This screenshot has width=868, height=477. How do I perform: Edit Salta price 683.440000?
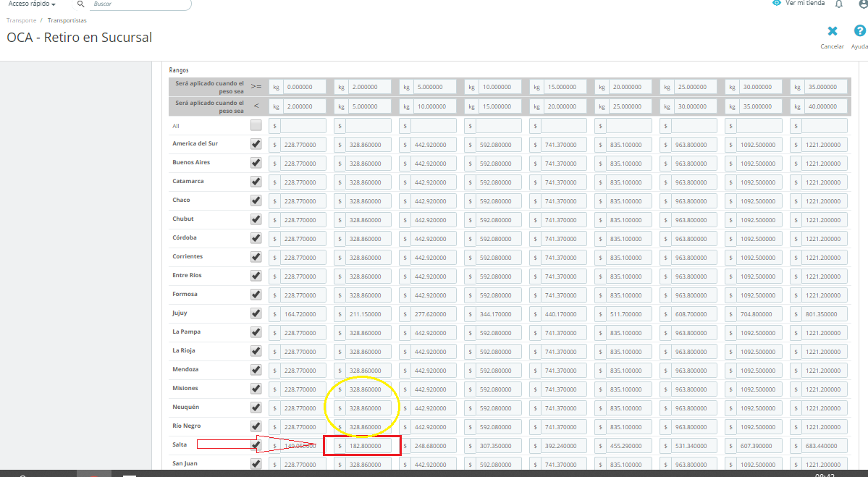coord(825,446)
